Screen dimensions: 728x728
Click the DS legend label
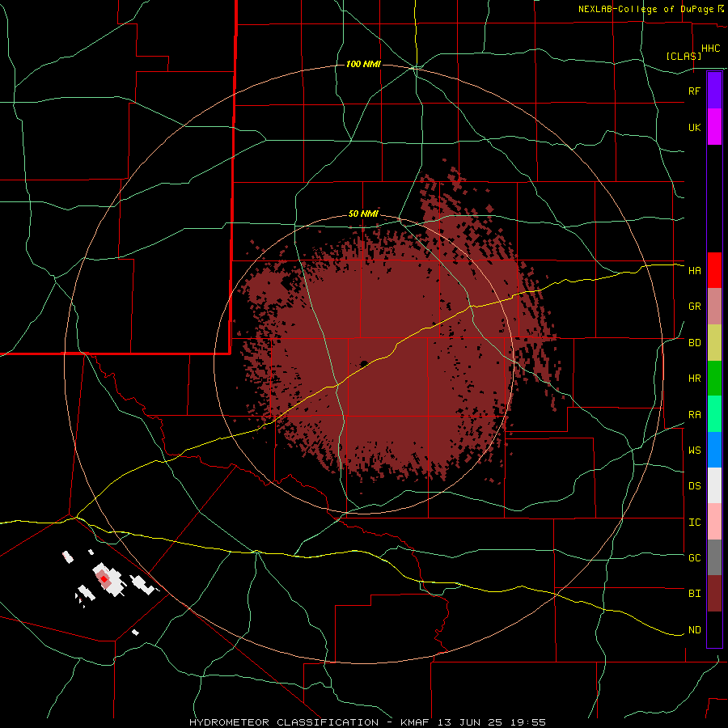[x=694, y=486]
